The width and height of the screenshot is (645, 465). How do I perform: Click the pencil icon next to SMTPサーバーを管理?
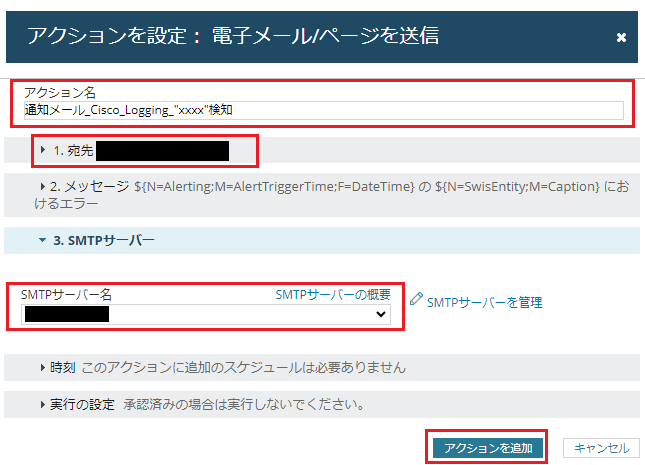pos(416,299)
